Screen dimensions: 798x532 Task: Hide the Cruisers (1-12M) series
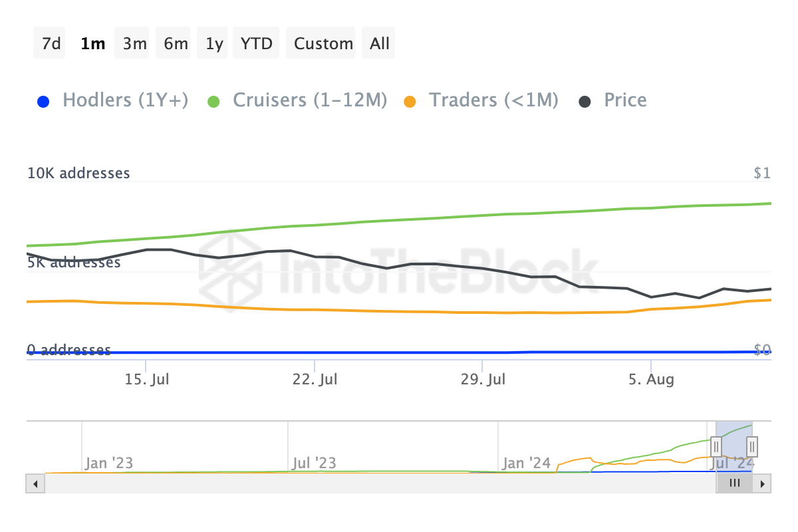pos(309,100)
